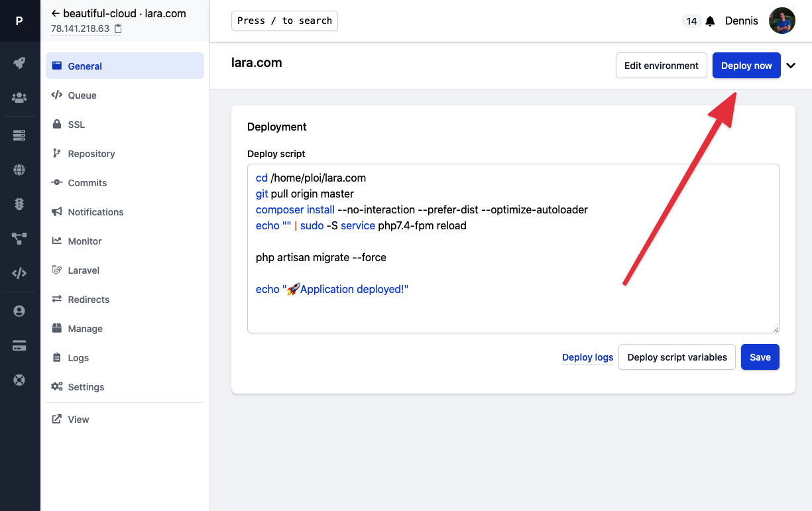Click the globe icon in dark sidebar
Image resolution: width=812 pixels, height=511 pixels.
pyautogui.click(x=19, y=170)
